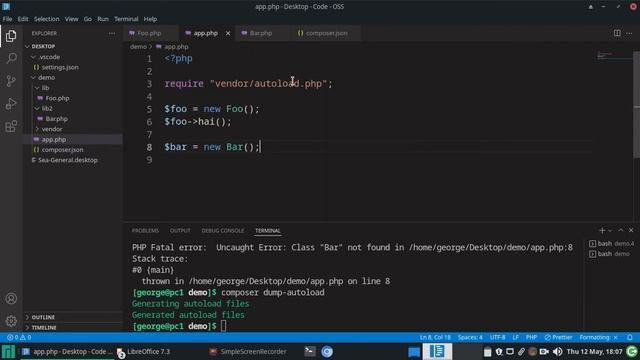Image resolution: width=640 pixels, height=360 pixels.
Task: Open the Accounts menu icon
Action: click(11, 298)
